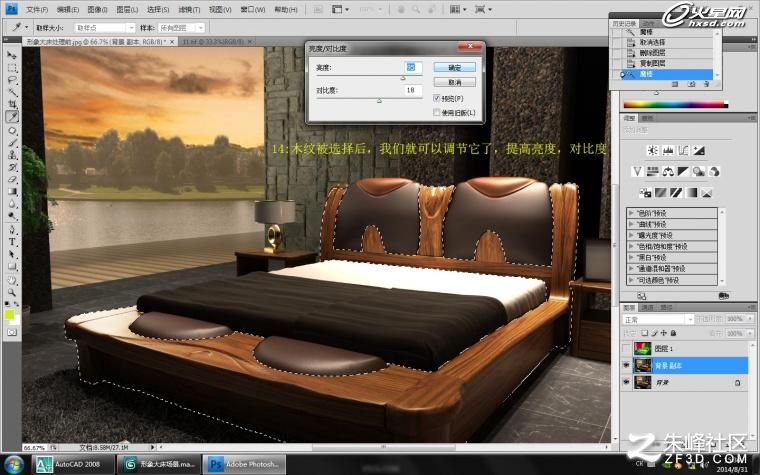Choose the Eraser tool in the toolbox

tap(12, 179)
